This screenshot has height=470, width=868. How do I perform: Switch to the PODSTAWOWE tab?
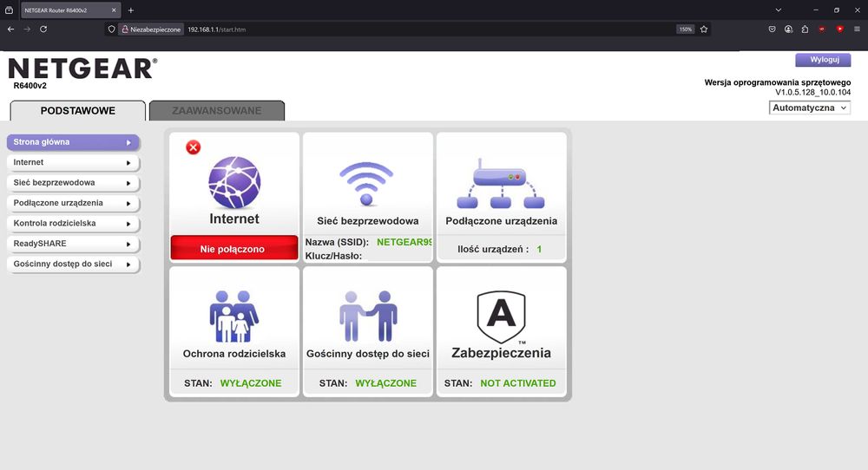(x=77, y=111)
